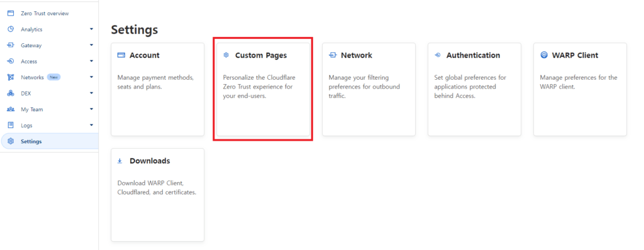The image size is (644, 250).
Task: Click 'Manage preferences for the WARP client.' text
Action: pyautogui.click(x=579, y=82)
